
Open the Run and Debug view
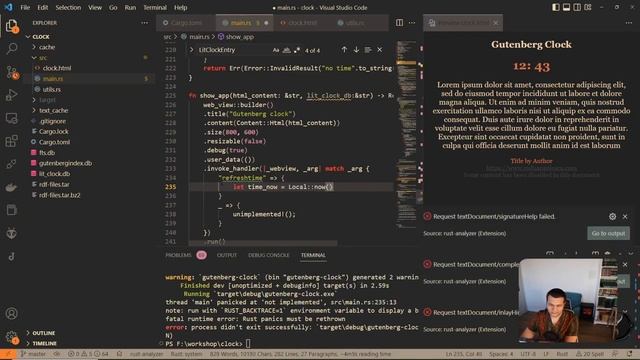(x=11, y=95)
